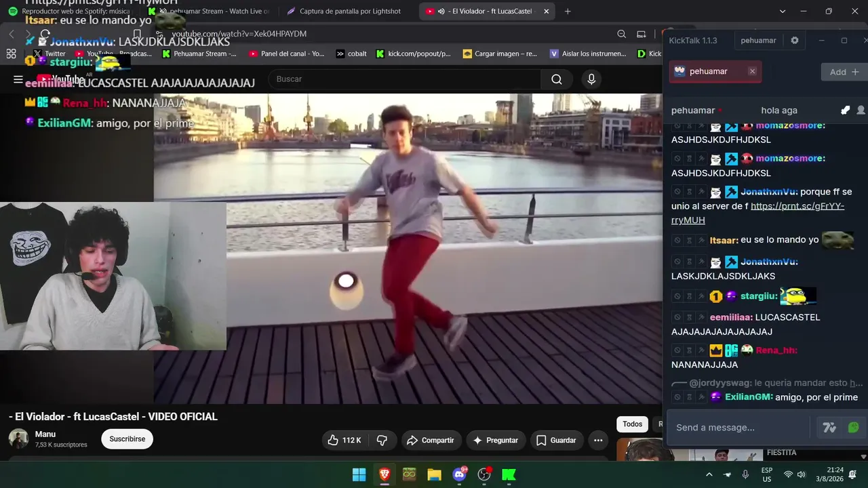Open the Panel del canal bookmark
The width and height of the screenshot is (868, 488).
click(x=287, y=54)
